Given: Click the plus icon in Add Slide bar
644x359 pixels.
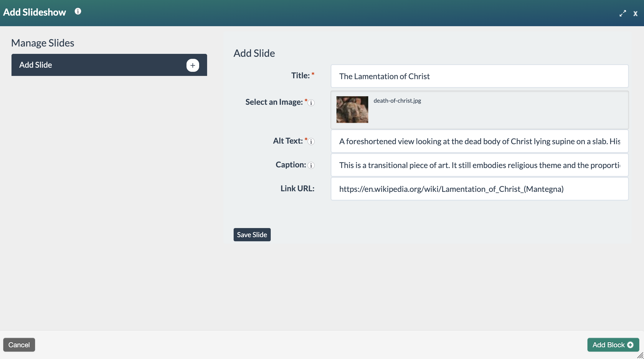Looking at the screenshot, I should (x=193, y=65).
